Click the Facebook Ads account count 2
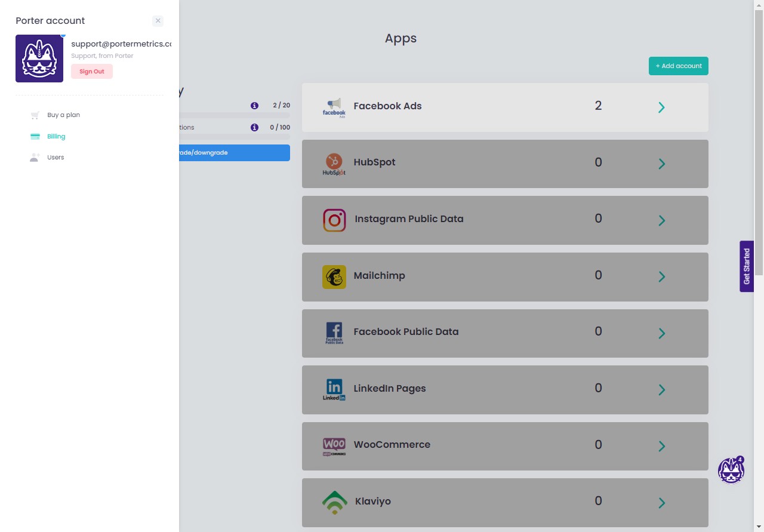This screenshot has width=764, height=532. pyautogui.click(x=598, y=106)
